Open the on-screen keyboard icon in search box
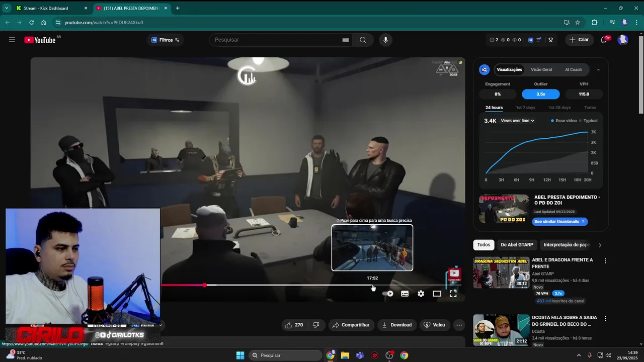644x362 pixels. 346,40
